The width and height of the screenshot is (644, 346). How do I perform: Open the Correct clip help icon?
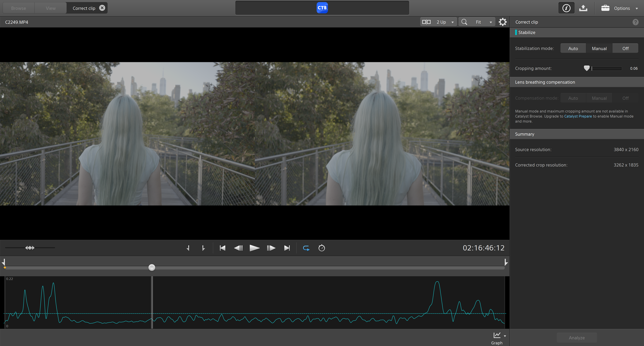[x=635, y=22]
